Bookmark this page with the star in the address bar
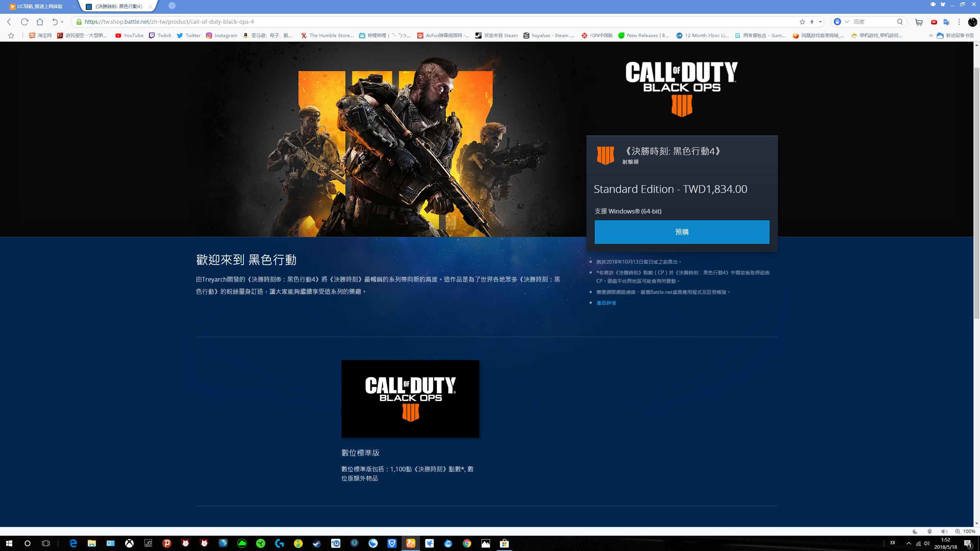 (x=802, y=22)
